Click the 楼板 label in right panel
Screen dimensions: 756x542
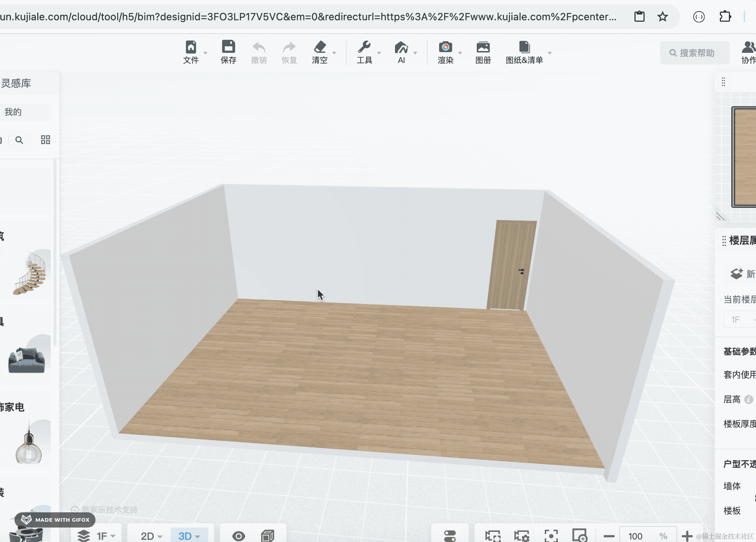click(x=732, y=511)
